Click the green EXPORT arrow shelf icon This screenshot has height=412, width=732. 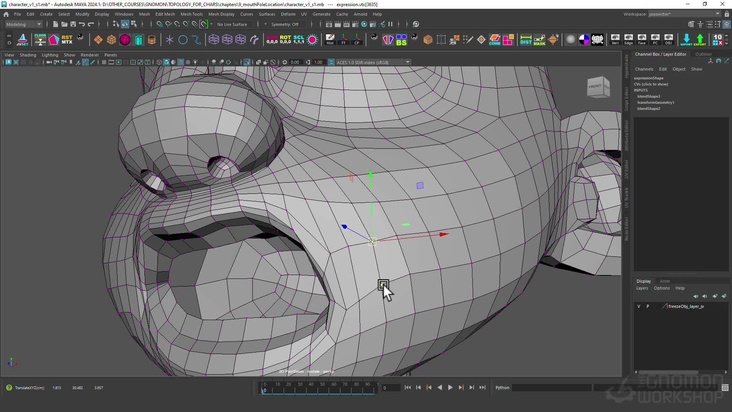(700, 40)
